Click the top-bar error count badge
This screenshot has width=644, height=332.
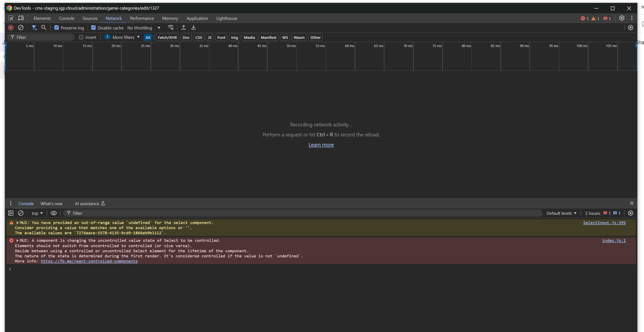584,18
